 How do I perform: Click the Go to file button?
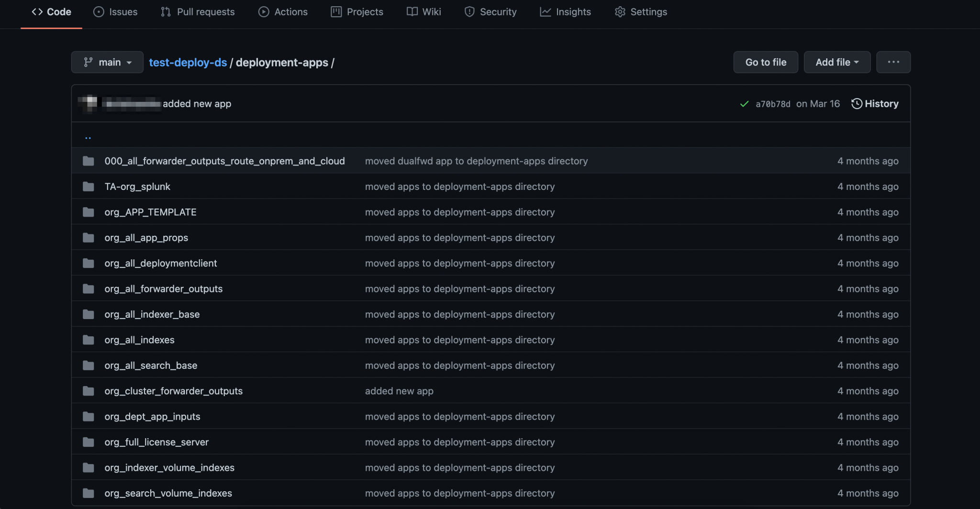tap(765, 62)
